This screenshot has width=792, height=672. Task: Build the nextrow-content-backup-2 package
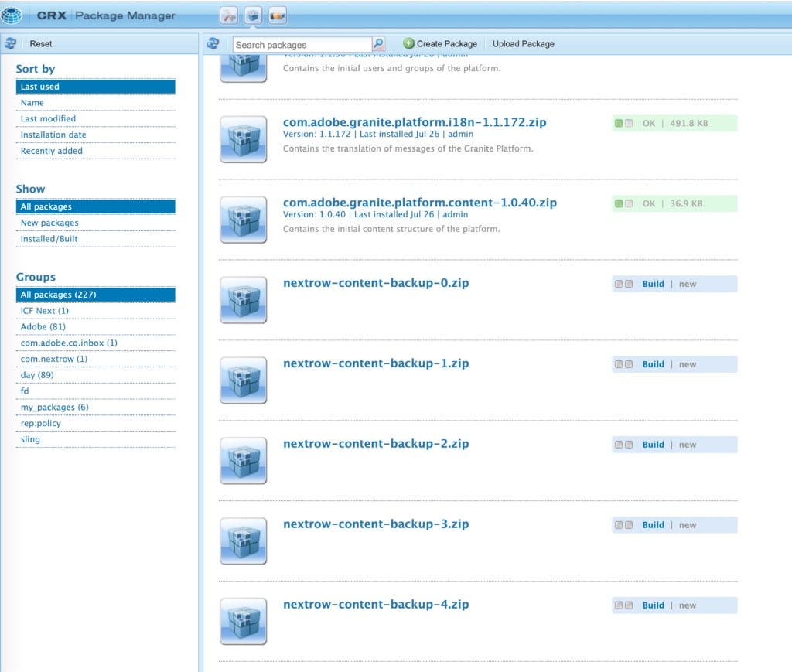(x=653, y=445)
